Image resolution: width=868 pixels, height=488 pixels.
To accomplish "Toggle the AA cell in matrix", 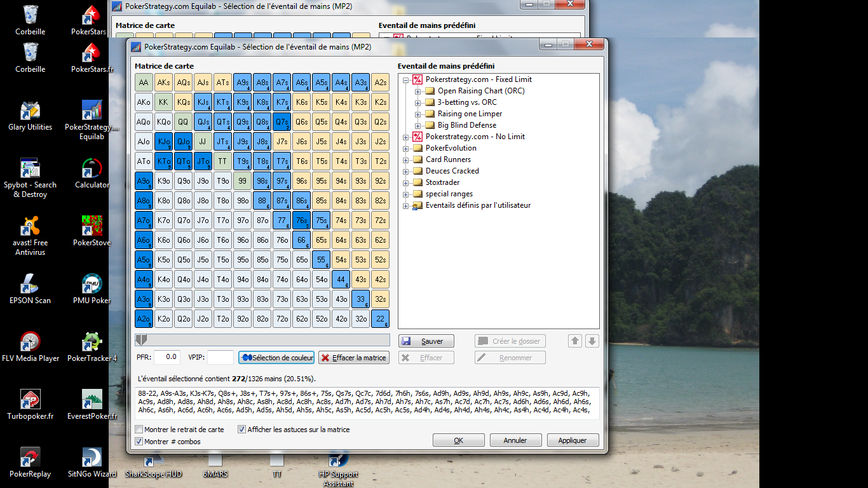I will (144, 83).
